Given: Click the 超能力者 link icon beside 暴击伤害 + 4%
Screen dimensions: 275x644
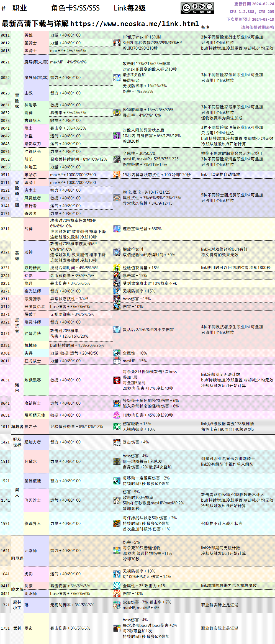Looking at the screenshot, I should (117, 442).
